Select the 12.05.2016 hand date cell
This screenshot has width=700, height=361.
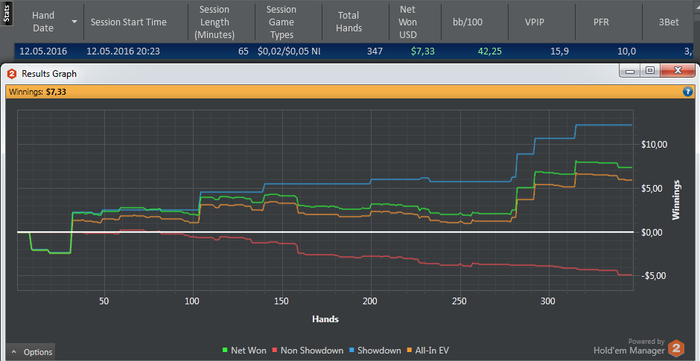tap(43, 51)
